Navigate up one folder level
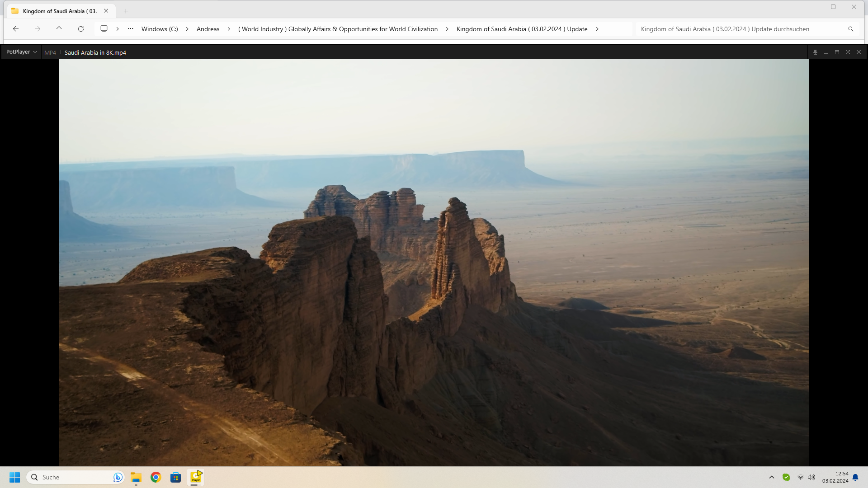The image size is (868, 488). (x=59, y=29)
